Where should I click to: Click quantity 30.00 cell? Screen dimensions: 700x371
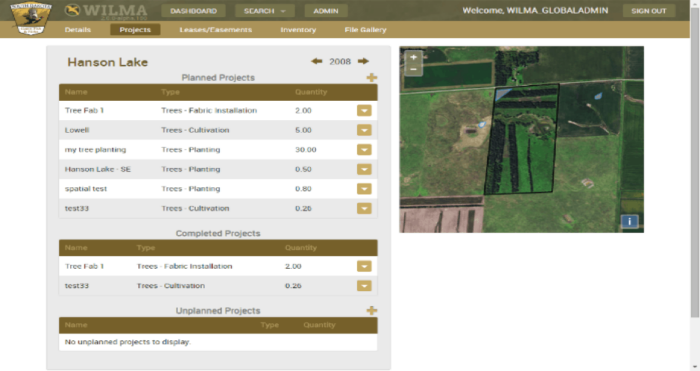(305, 150)
